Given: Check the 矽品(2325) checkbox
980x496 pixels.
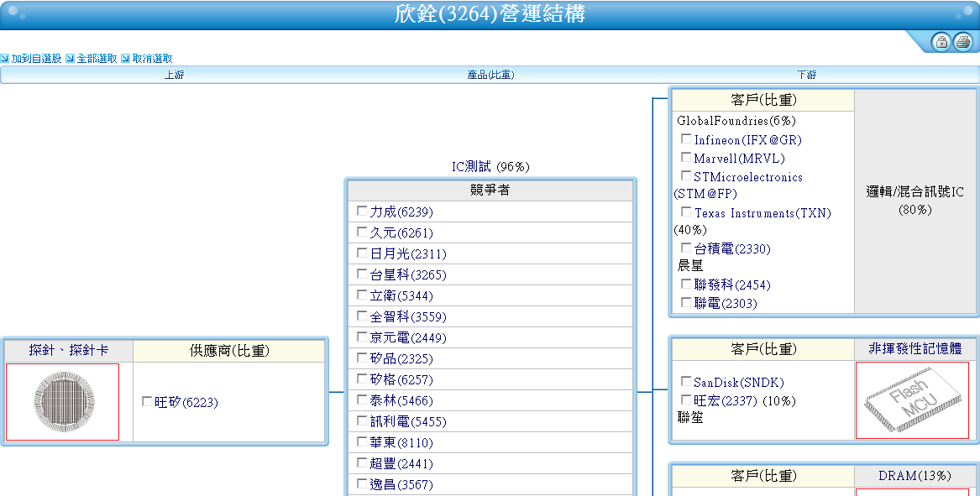Looking at the screenshot, I should coord(362,358).
